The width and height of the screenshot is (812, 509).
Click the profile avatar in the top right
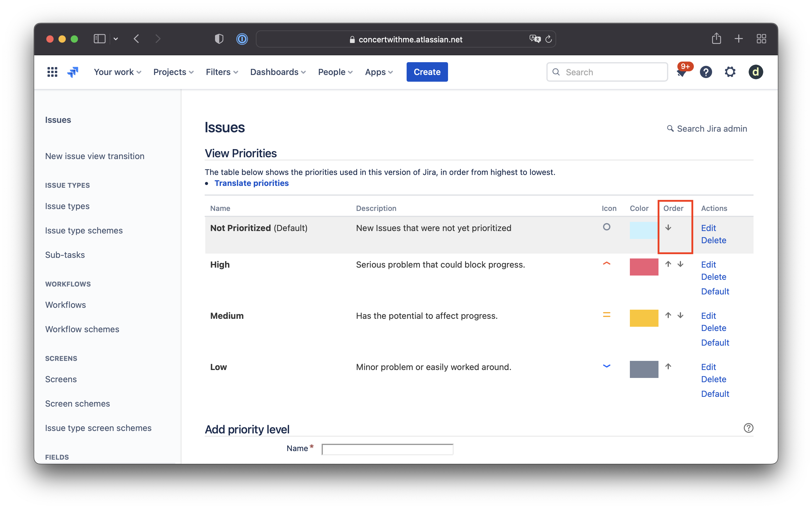pos(755,72)
